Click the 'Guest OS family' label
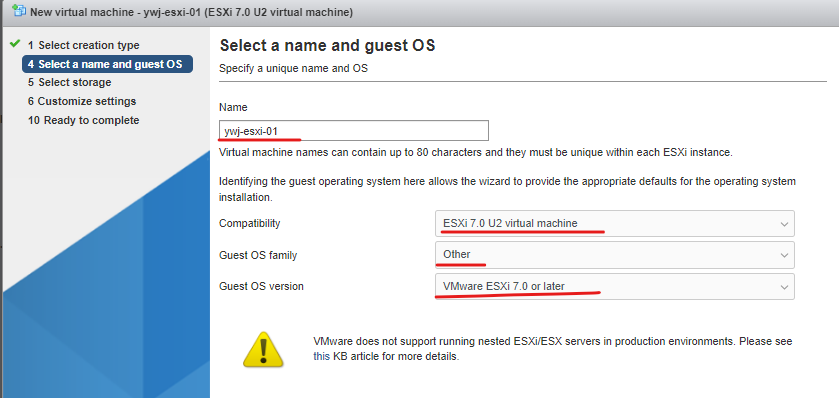The image size is (839, 398). (x=258, y=255)
